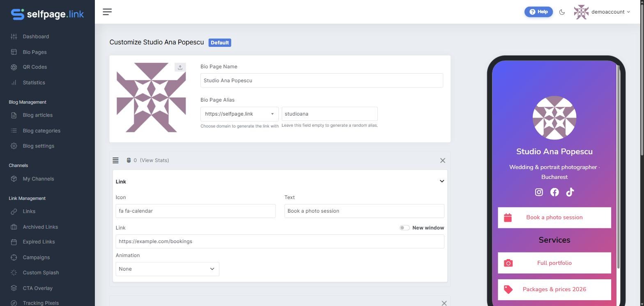Click the Statistics bar chart icon
Image resolution: width=644 pixels, height=306 pixels.
14,83
